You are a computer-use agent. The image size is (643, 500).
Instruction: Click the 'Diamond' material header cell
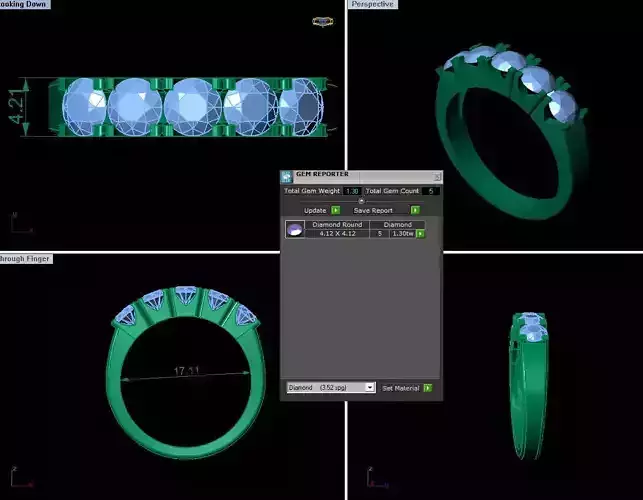[x=397, y=224]
